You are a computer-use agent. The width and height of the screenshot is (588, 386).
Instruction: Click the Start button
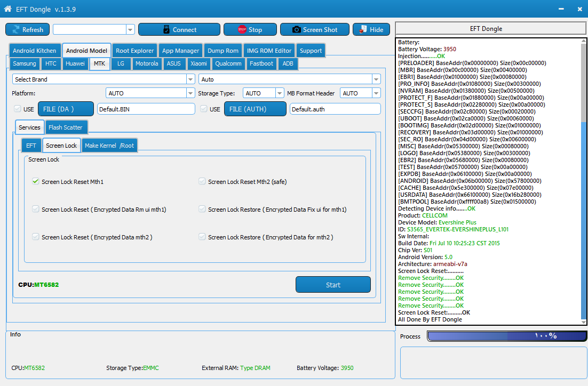(x=333, y=285)
